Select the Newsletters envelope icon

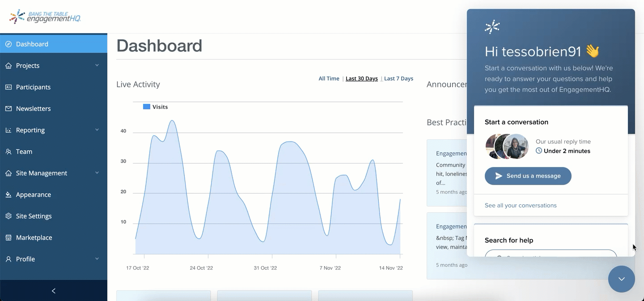(8, 108)
